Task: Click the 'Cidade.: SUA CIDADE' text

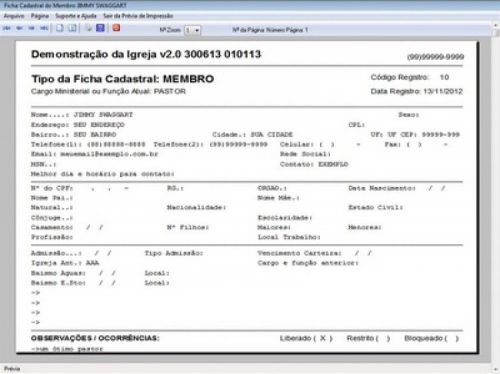Action: point(252,135)
